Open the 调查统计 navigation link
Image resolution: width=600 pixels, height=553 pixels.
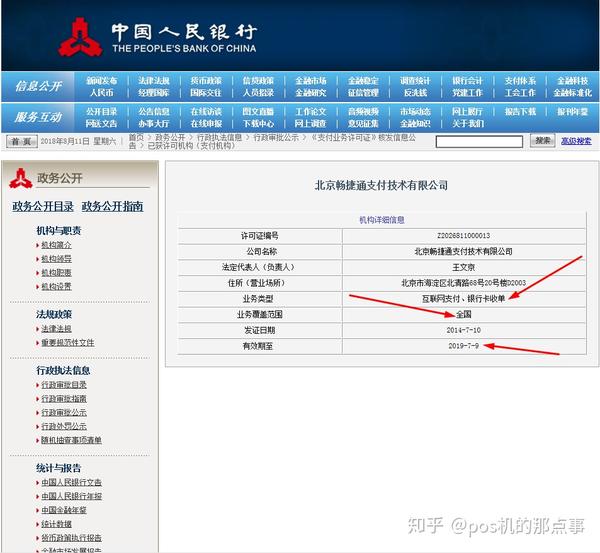415,81
